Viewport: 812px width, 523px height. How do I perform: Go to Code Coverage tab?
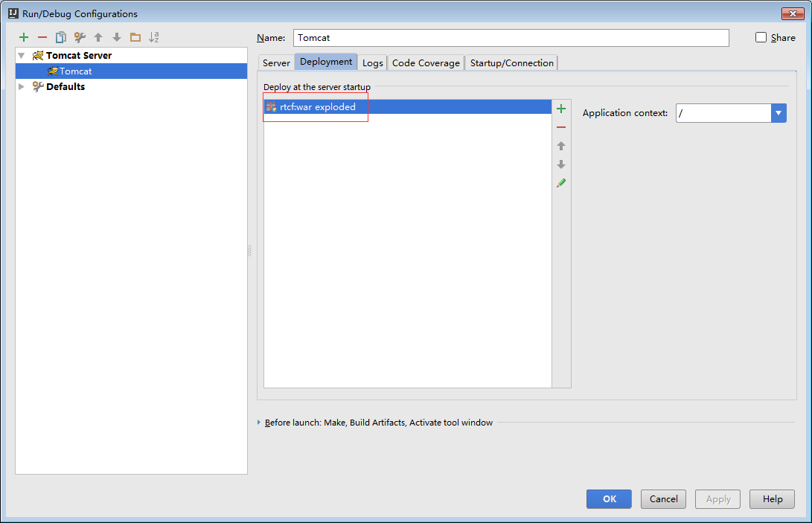pyautogui.click(x=426, y=62)
